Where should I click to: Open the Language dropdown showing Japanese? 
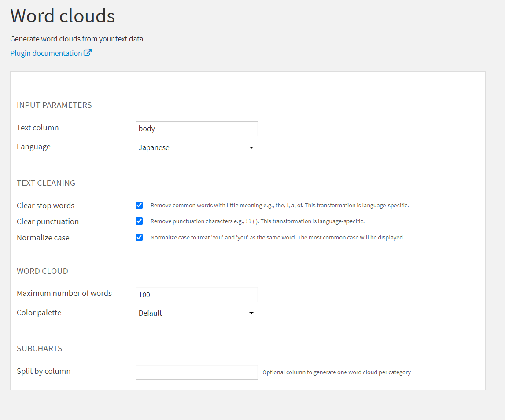tap(196, 148)
